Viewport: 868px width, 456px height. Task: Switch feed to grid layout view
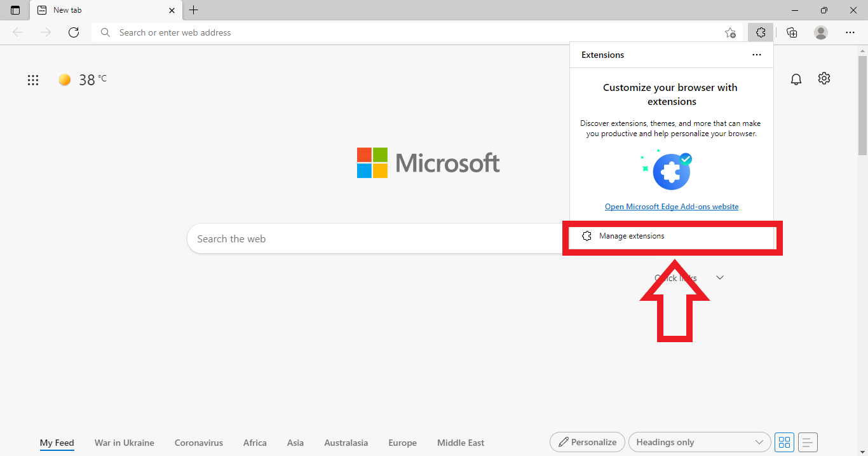click(784, 442)
